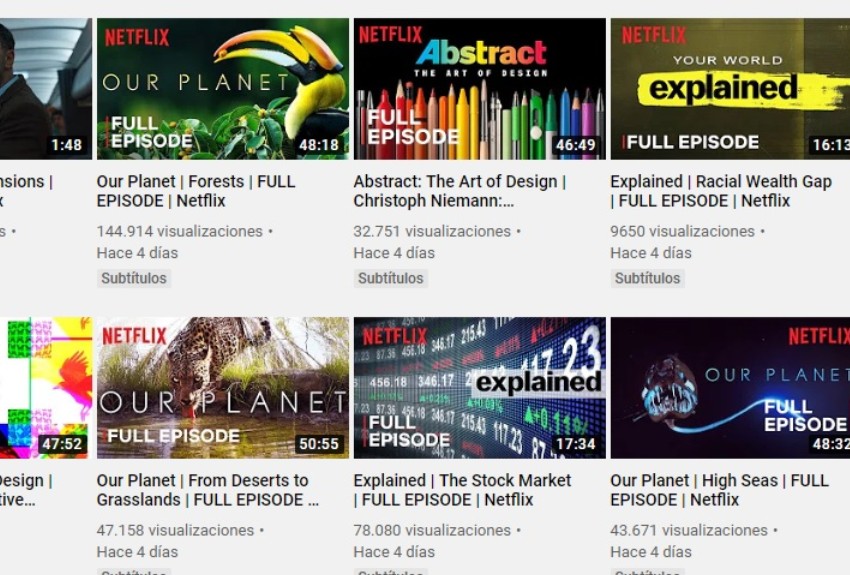
Task: Click the Subtítulos badge under Abstract video
Action: [391, 278]
